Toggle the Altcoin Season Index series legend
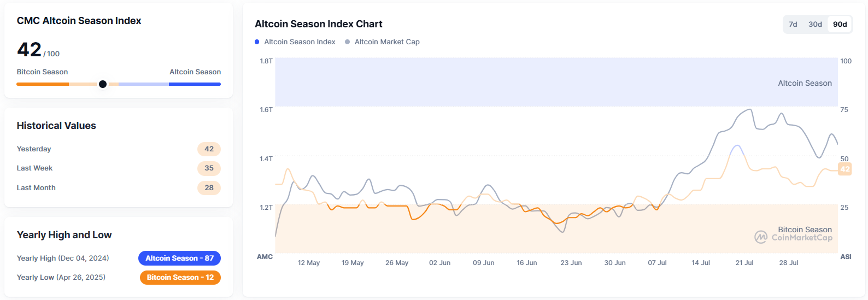This screenshot has width=868, height=300. pyautogui.click(x=300, y=42)
